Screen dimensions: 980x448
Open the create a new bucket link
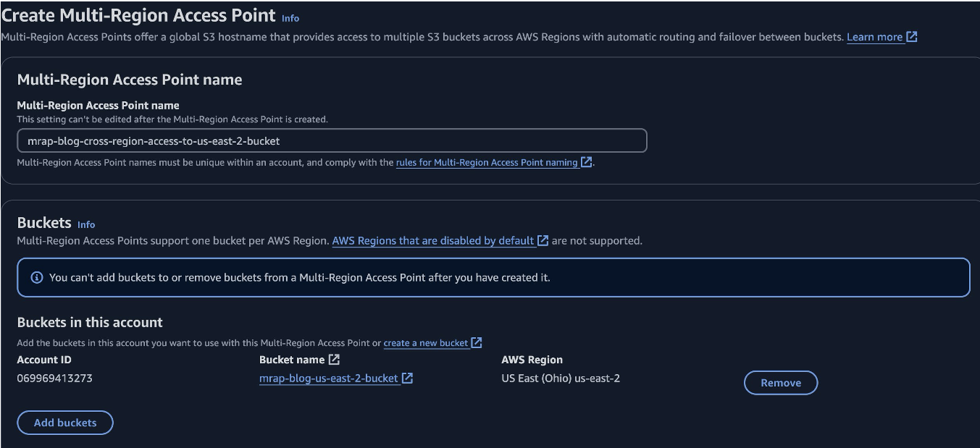tap(426, 342)
